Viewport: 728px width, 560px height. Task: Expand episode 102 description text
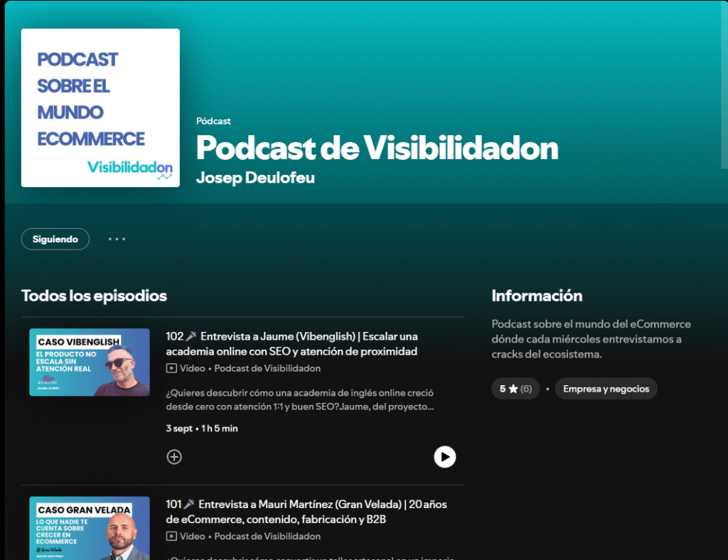(x=299, y=399)
